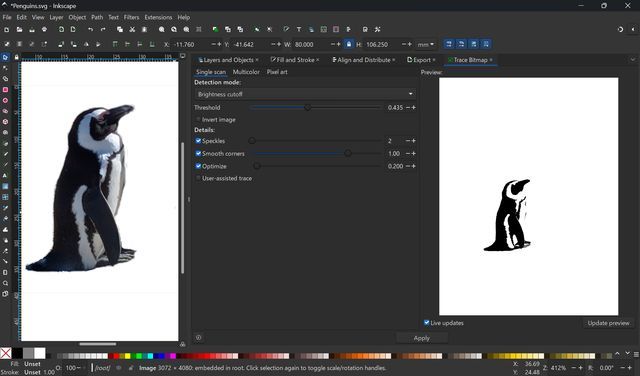The image size is (640, 376).
Task: Paste from clipboard
Action: [144, 29]
